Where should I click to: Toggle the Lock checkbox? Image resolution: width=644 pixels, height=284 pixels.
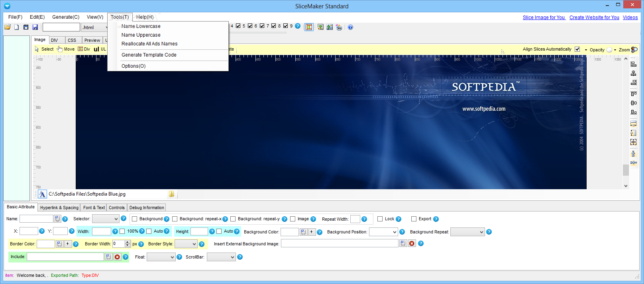tap(380, 219)
